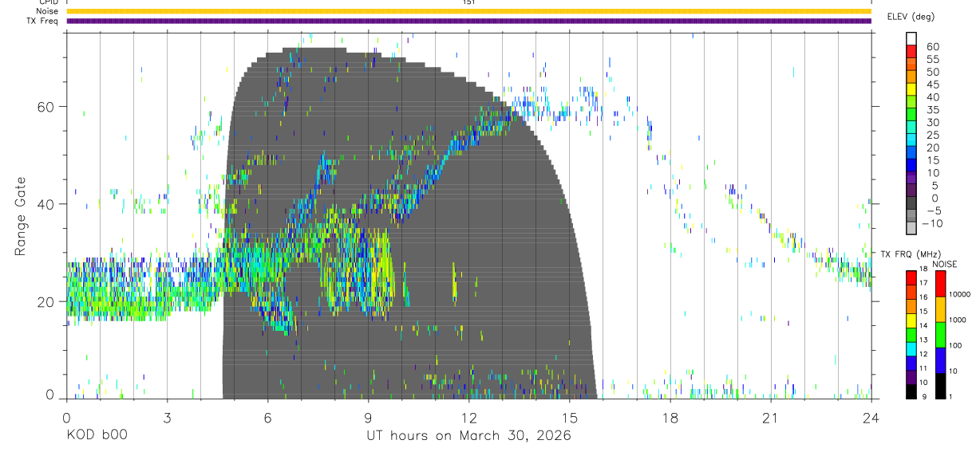Click the x-axis tick label '6'

(x=267, y=418)
